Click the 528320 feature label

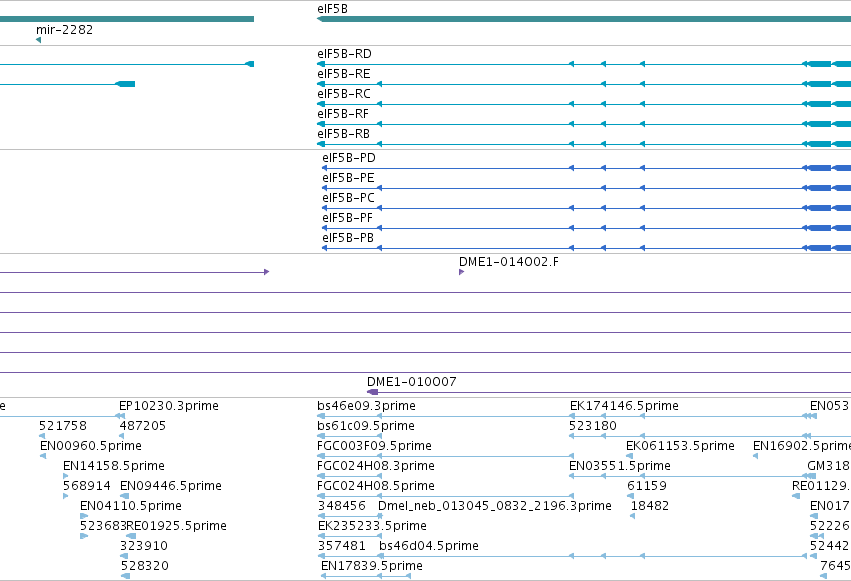pos(145,566)
